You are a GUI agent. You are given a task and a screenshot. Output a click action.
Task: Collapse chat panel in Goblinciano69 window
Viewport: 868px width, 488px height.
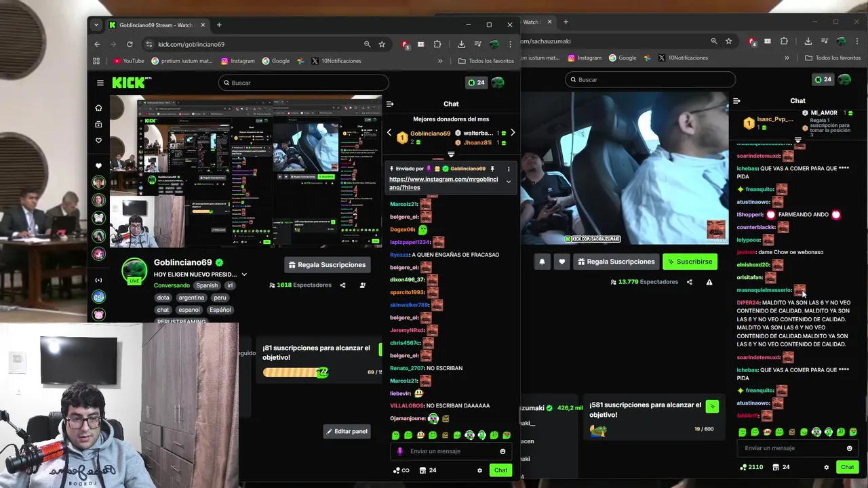pyautogui.click(x=390, y=104)
